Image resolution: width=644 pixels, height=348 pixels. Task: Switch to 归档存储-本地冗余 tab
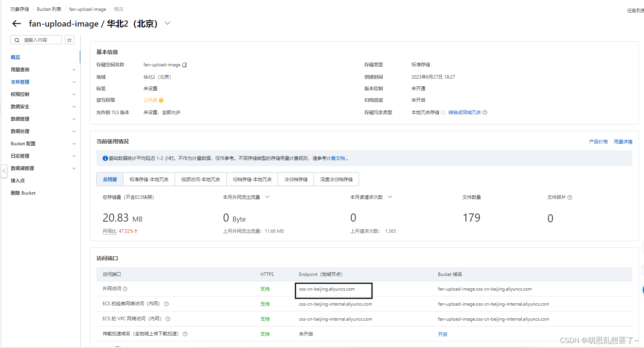click(x=252, y=179)
